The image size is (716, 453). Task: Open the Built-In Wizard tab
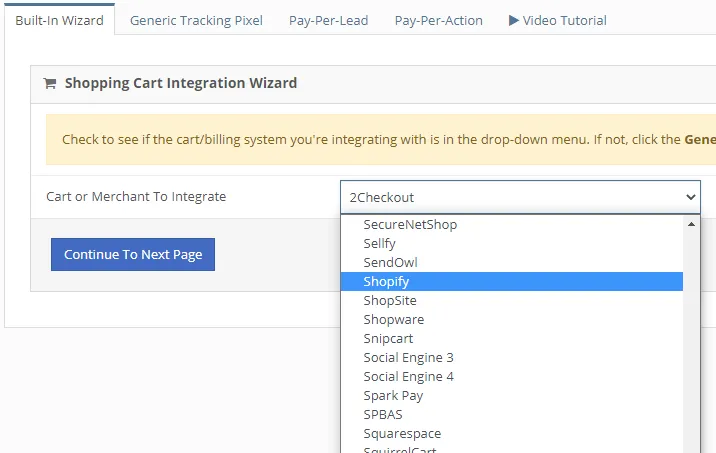(59, 21)
